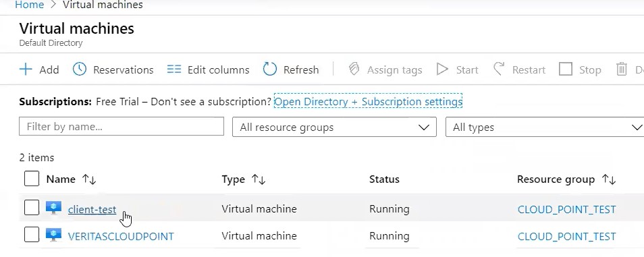Screen dimensions: 644x257
Task: Click the Restart icon
Action: 499,69
